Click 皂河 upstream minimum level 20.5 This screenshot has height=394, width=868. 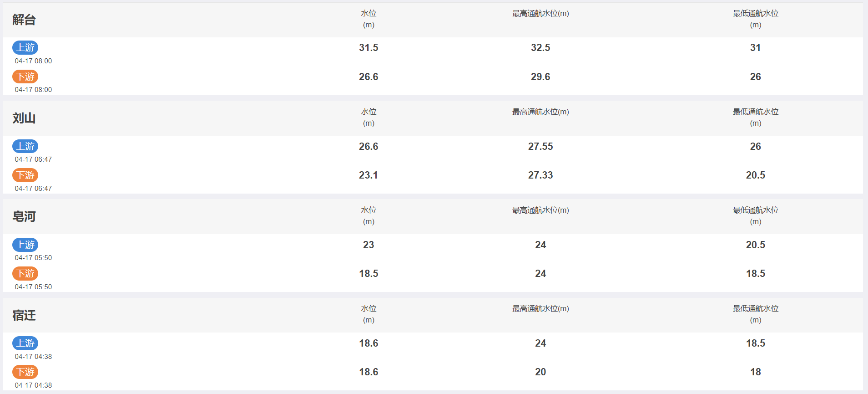[756, 245]
